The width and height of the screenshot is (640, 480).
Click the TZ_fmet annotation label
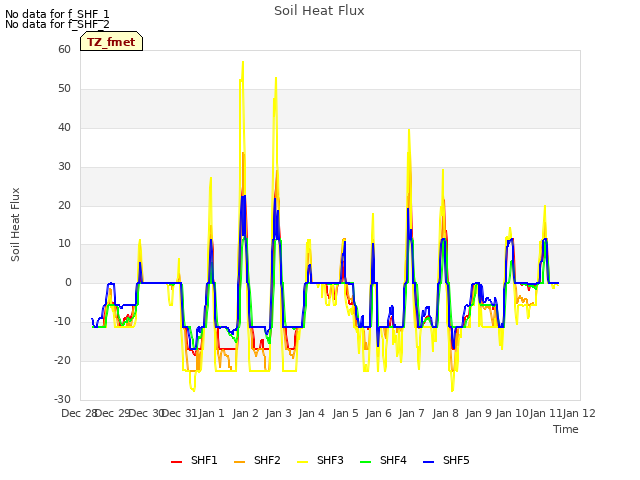[x=111, y=42]
